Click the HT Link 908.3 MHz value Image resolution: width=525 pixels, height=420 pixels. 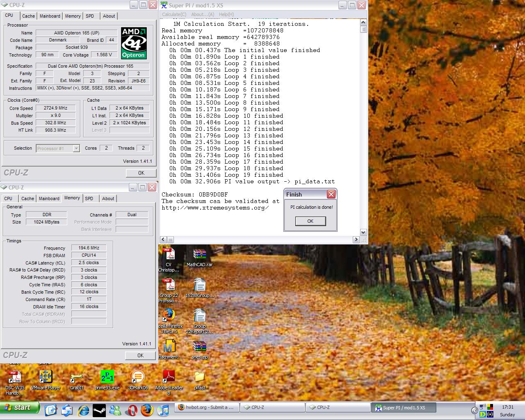pyautogui.click(x=56, y=130)
